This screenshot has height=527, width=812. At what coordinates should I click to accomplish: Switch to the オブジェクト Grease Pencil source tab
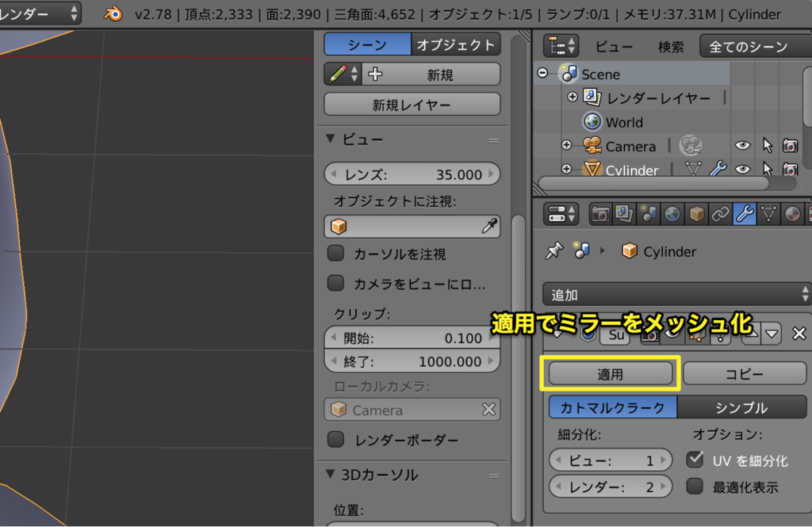[x=456, y=44]
